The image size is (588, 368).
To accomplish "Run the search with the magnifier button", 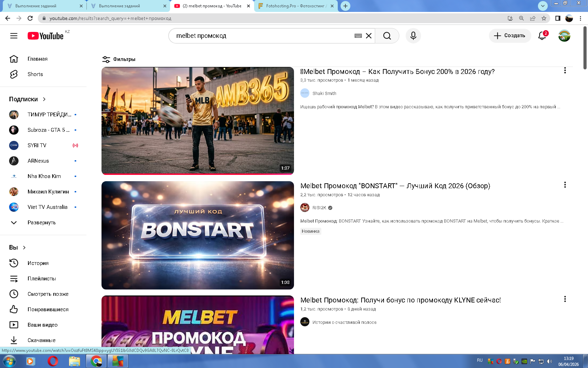I will [x=387, y=36].
